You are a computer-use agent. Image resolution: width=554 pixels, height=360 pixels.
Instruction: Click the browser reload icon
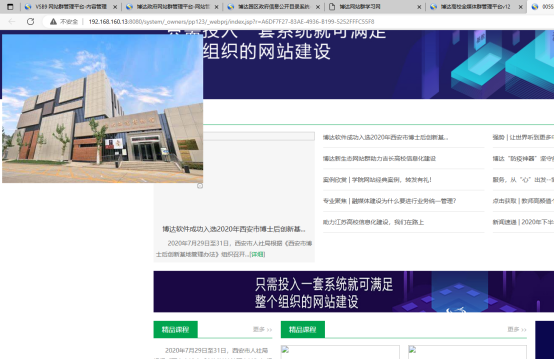[x=31, y=22]
